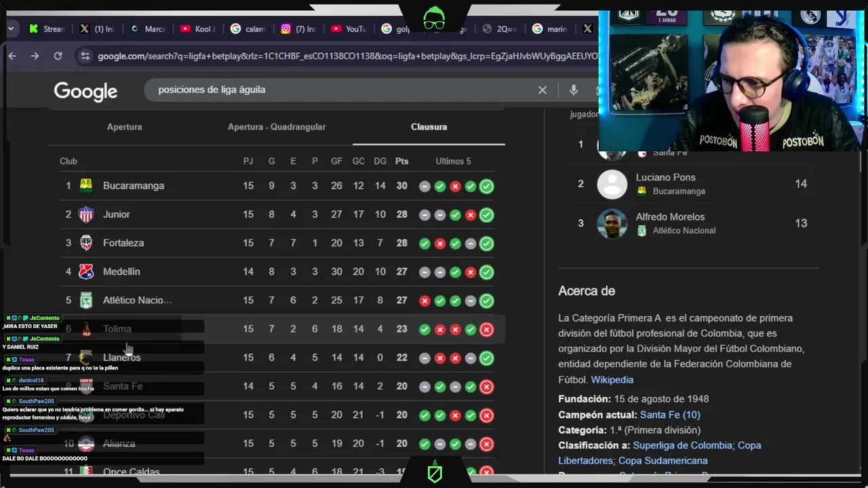This screenshot has height=488, width=868.
Task: Click the Club column header
Action: pyautogui.click(x=68, y=161)
